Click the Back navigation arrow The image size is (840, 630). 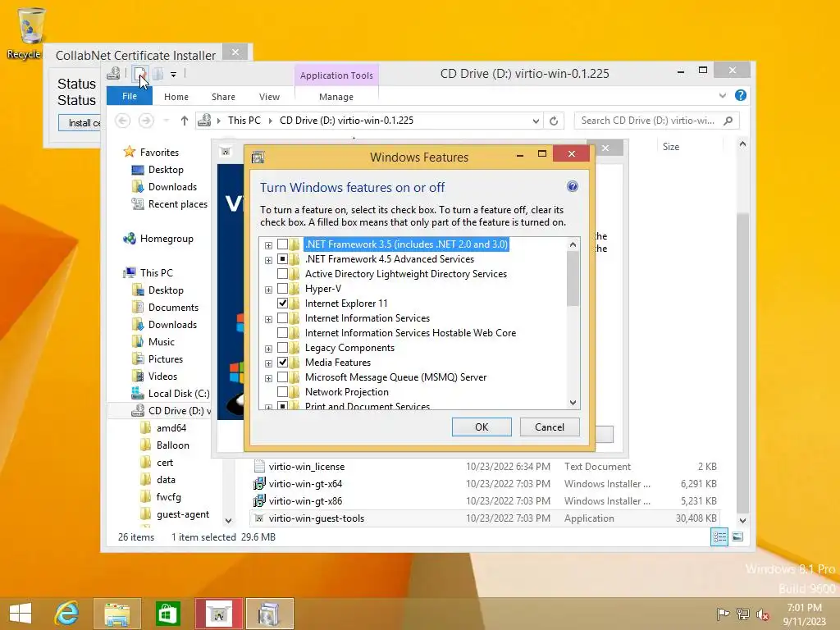[123, 121]
